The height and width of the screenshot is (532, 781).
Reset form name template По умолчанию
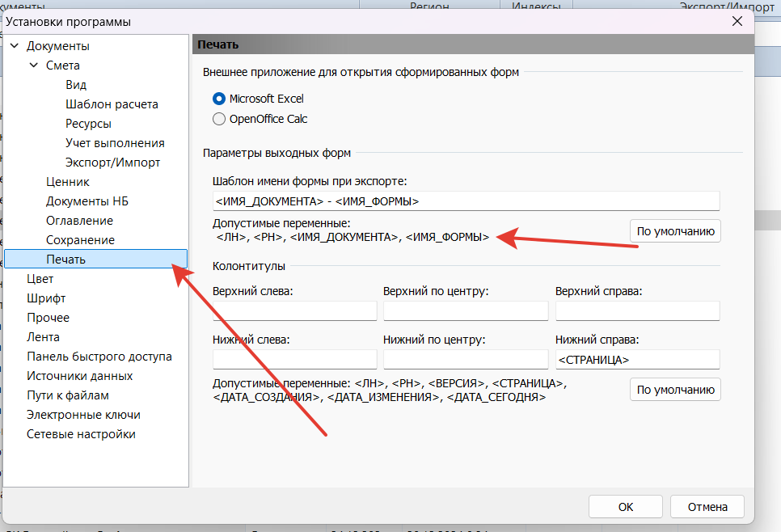pos(675,230)
